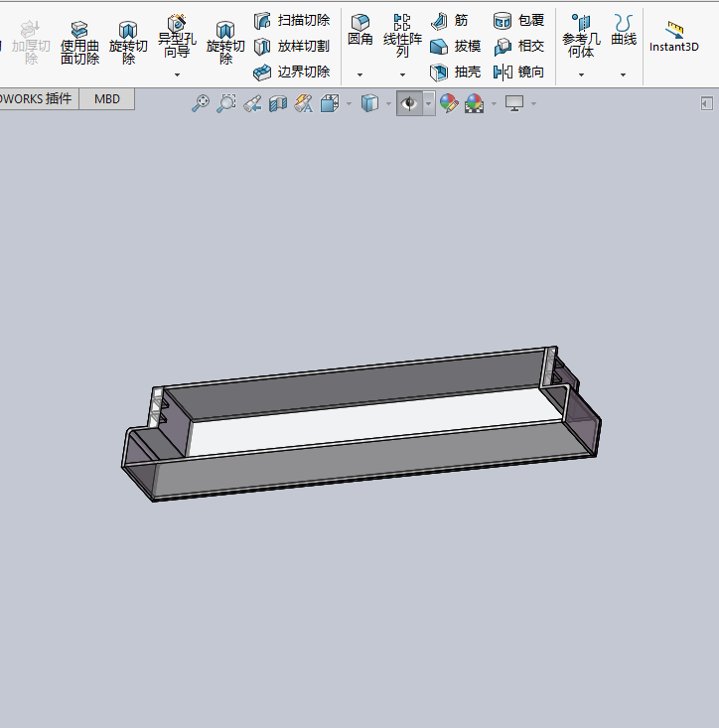Select the 放样切割 lofted cut tool
719x728 pixels.
pyautogui.click(x=292, y=47)
